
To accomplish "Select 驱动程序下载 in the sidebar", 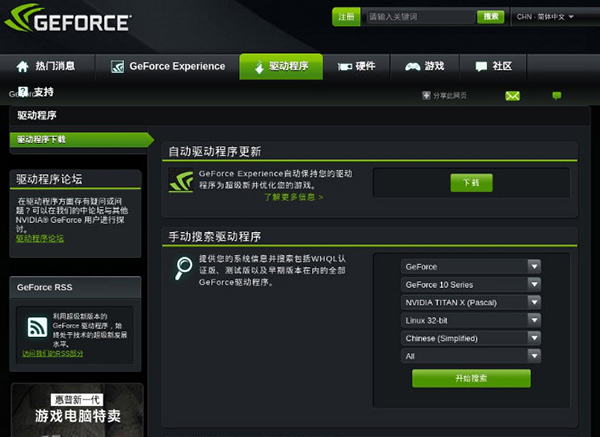I will point(81,140).
